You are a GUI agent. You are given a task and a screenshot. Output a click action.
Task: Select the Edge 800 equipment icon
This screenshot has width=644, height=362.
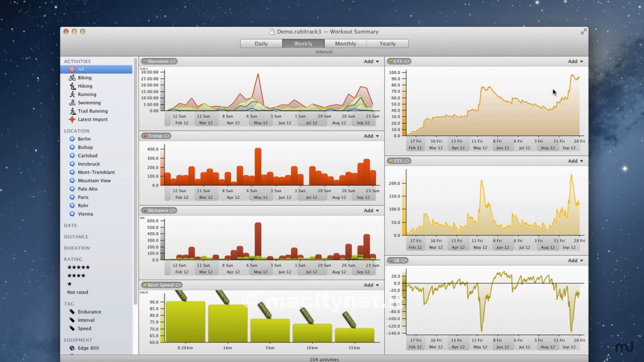click(x=72, y=348)
